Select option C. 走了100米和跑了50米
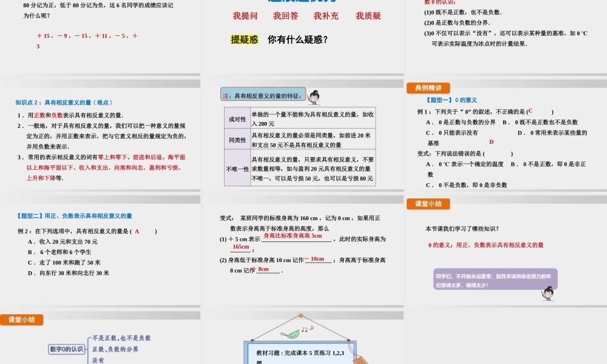Image resolution: width=607 pixels, height=364 pixels. (x=64, y=263)
